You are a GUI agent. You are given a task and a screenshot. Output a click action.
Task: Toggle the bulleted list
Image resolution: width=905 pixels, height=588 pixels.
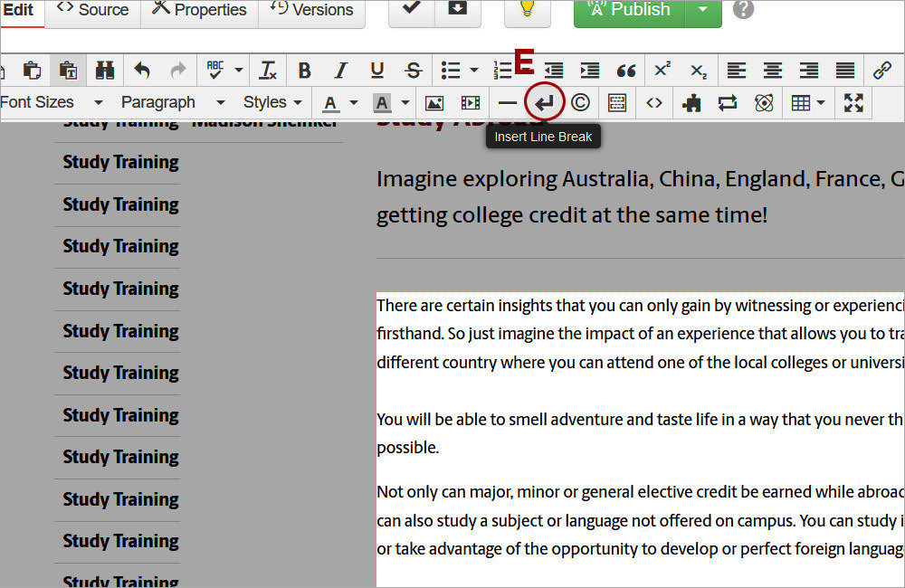(450, 70)
